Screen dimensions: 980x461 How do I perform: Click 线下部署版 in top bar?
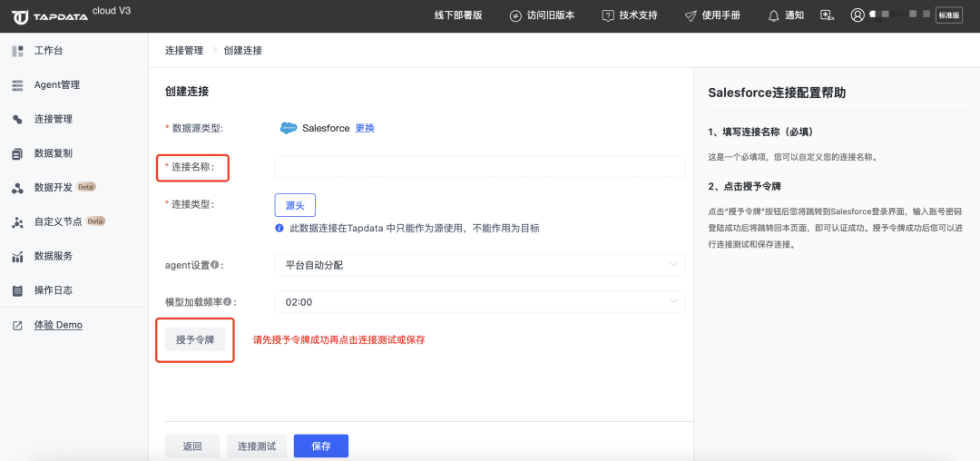tap(458, 15)
